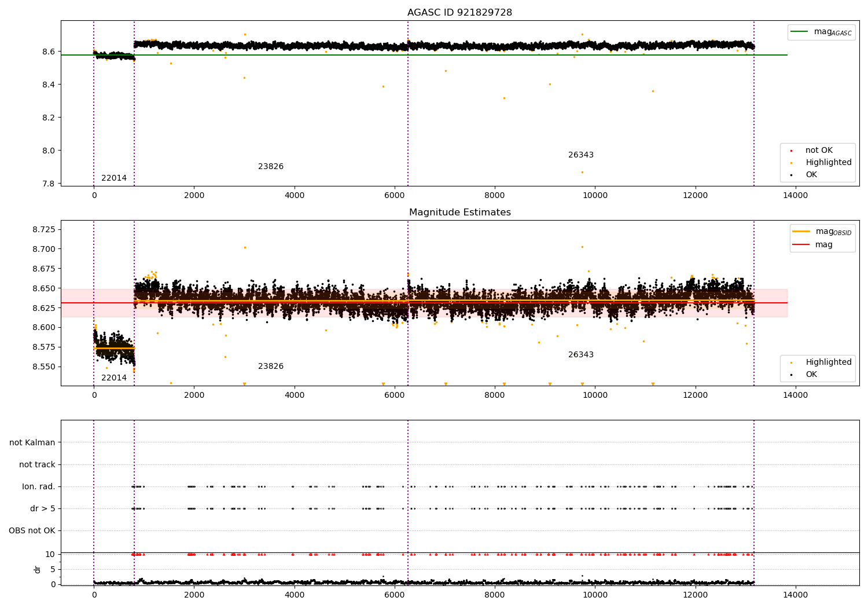Click the Magnitude Estimates title

point(459,213)
